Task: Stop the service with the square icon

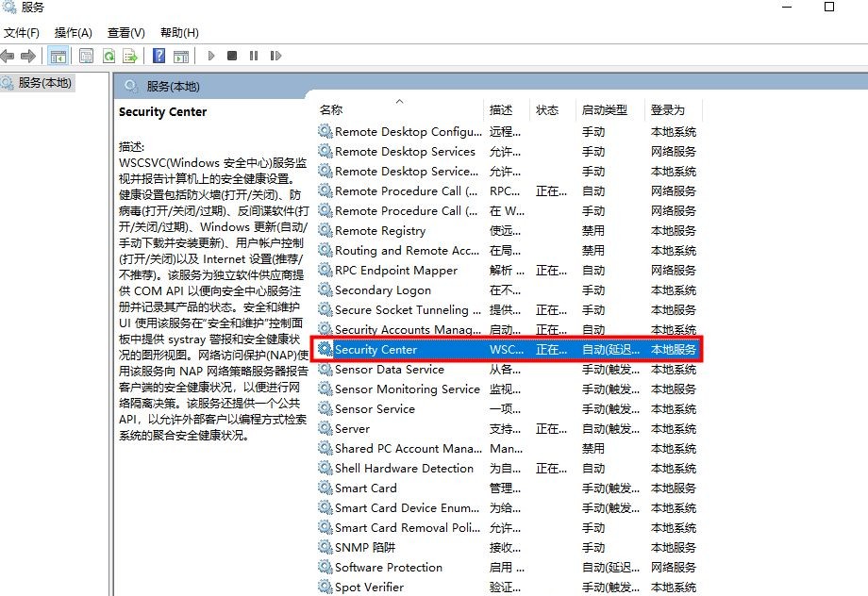Action: click(232, 55)
